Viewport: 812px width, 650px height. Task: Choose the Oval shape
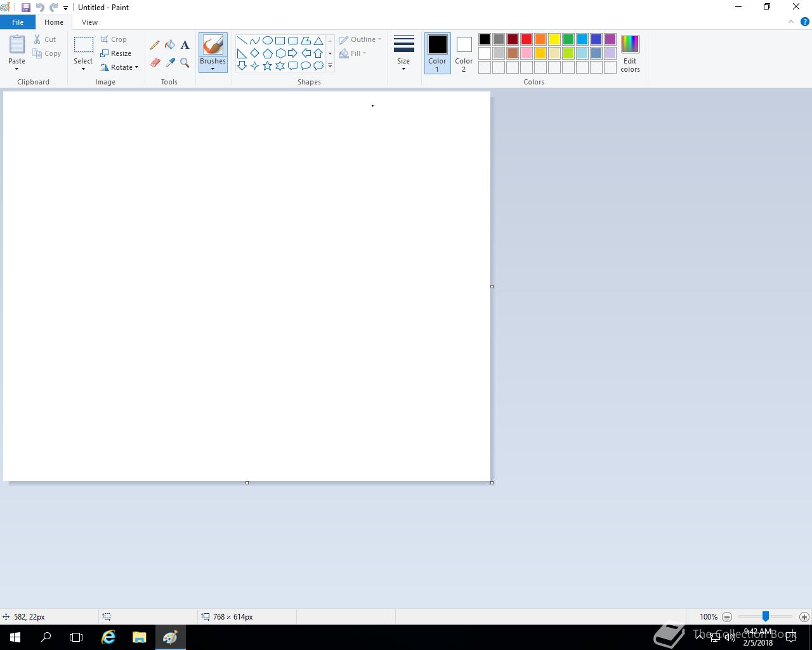tap(267, 40)
